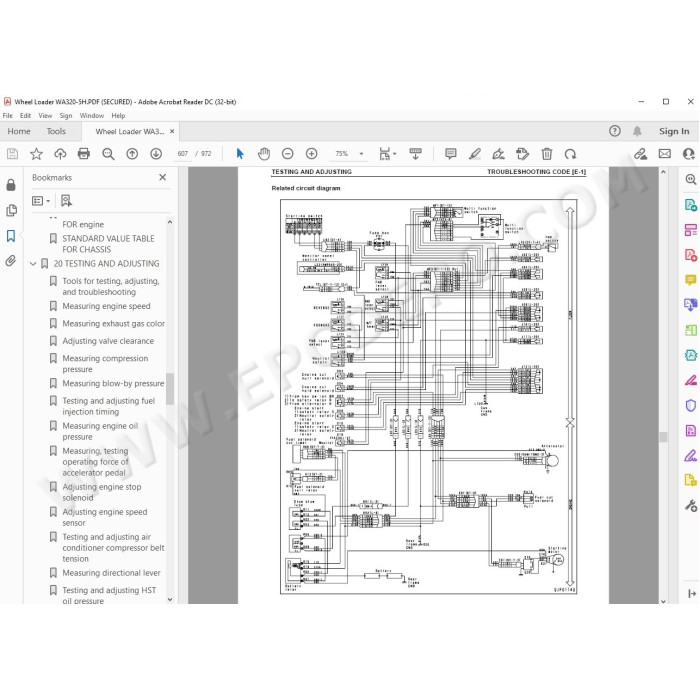Screen dimensions: 700x700
Task: Open Adjusting valve clearance bookmark
Action: click(x=108, y=341)
